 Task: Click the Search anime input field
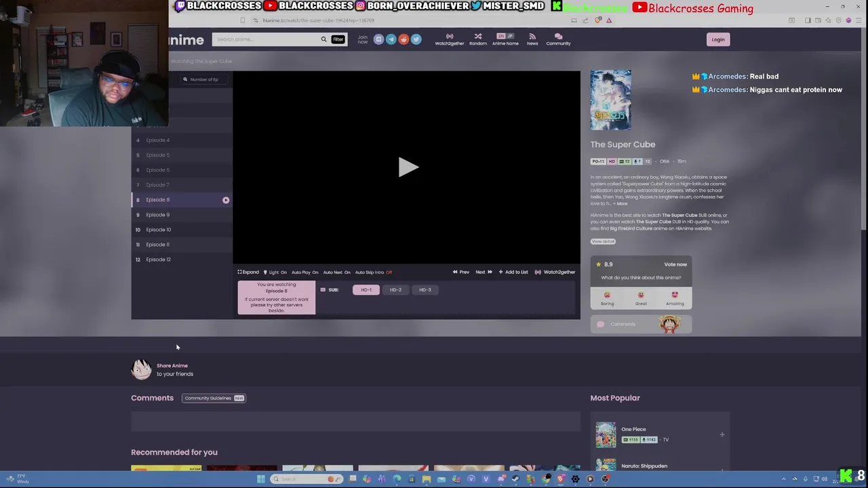pyautogui.click(x=265, y=39)
